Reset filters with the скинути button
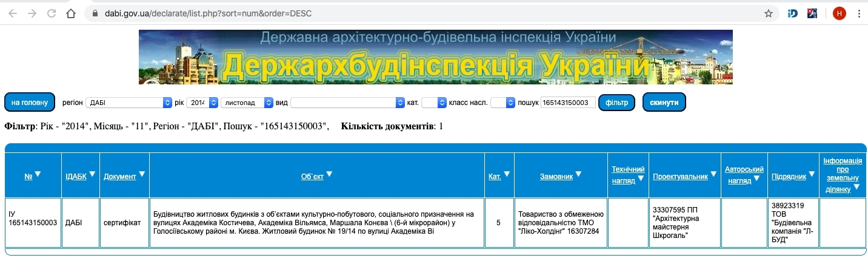Viewport: 868px width, 258px height. point(664,103)
